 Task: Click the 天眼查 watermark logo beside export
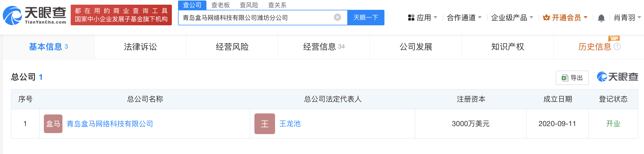point(617,77)
